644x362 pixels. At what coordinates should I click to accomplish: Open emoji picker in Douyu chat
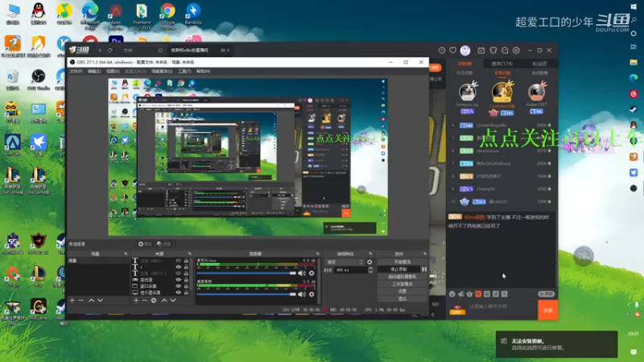pyautogui.click(x=452, y=294)
